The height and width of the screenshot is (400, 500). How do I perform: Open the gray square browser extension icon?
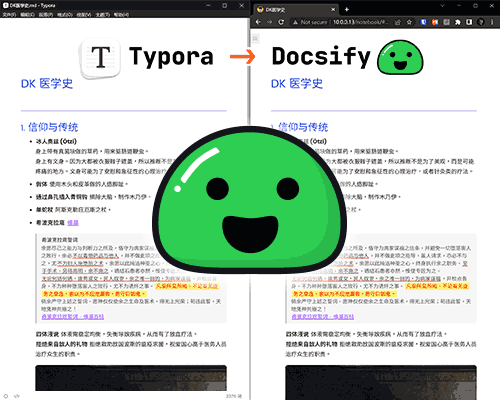[x=446, y=22]
